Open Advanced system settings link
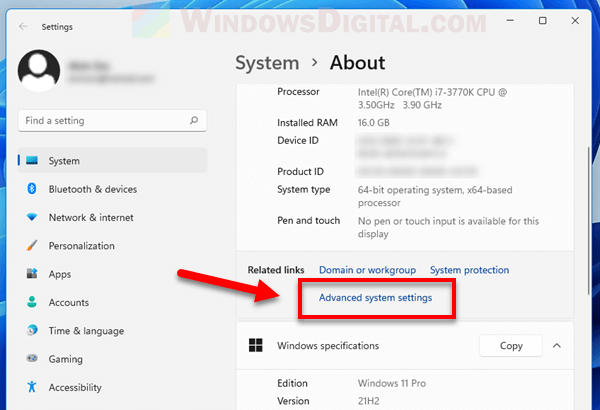 [x=375, y=298]
